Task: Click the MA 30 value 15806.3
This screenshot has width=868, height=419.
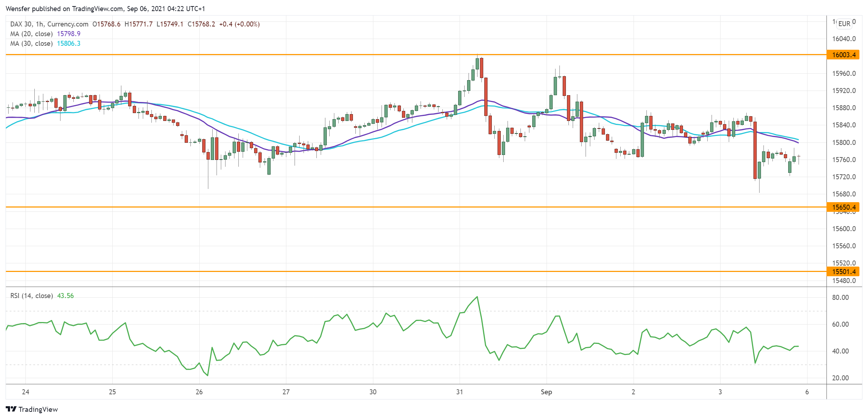Action: pyautogui.click(x=69, y=43)
